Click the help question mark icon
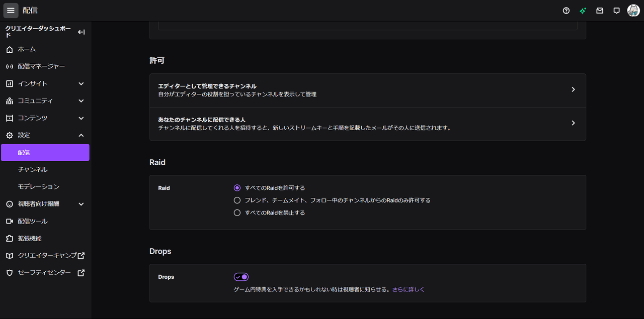The image size is (644, 319). click(566, 11)
